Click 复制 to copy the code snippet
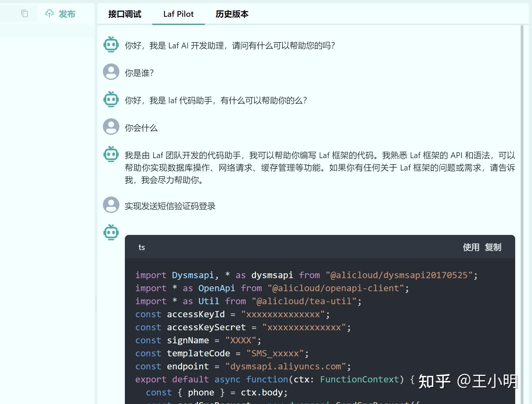Image resolution: width=532 pixels, height=404 pixels. point(493,247)
